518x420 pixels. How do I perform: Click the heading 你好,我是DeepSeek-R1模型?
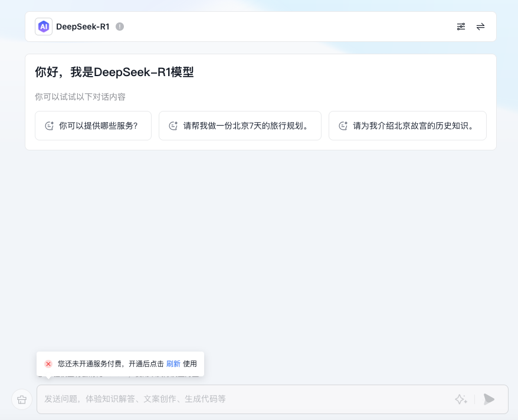coord(114,72)
